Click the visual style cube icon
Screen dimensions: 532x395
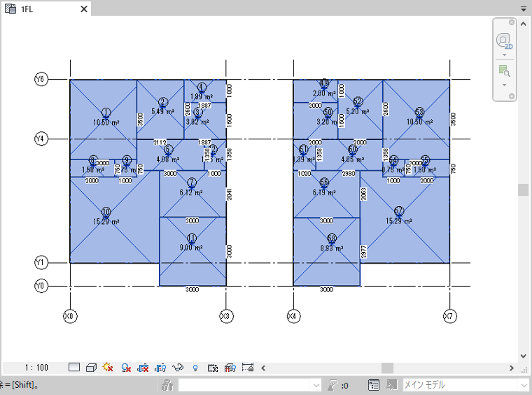tap(91, 368)
